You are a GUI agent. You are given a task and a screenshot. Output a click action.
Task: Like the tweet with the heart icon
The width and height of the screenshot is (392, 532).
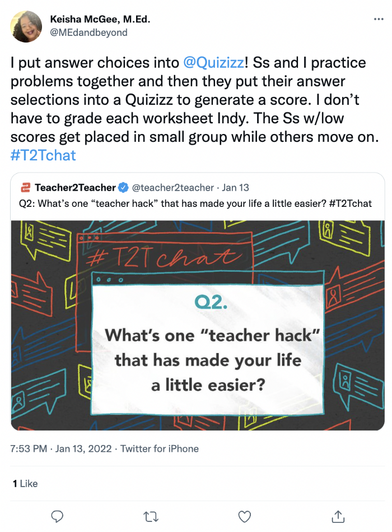click(244, 515)
